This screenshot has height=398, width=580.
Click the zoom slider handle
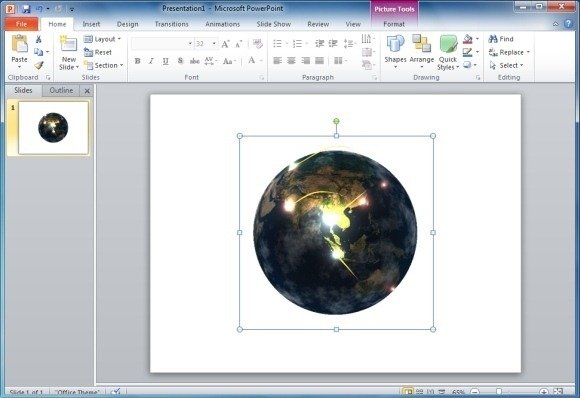click(499, 391)
